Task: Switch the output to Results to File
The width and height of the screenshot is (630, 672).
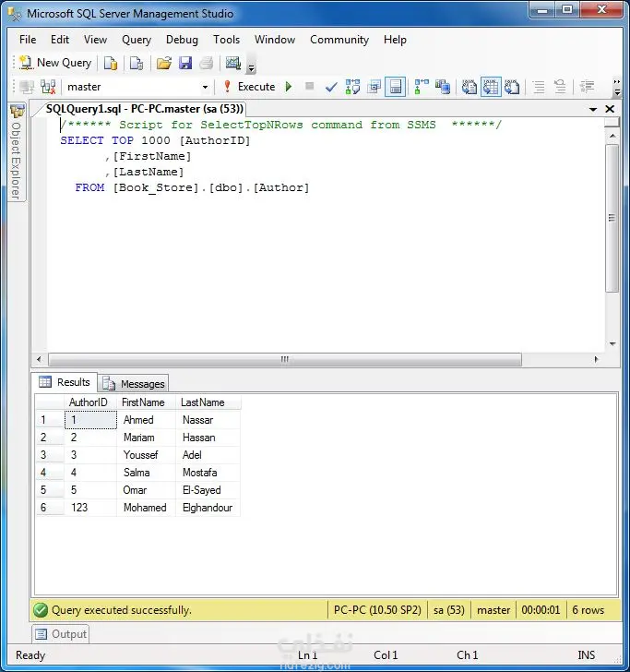Action: click(x=512, y=87)
